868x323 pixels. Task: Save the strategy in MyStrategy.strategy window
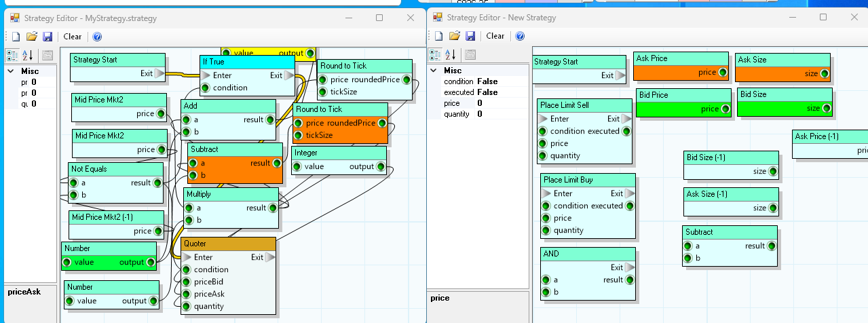[x=47, y=37]
